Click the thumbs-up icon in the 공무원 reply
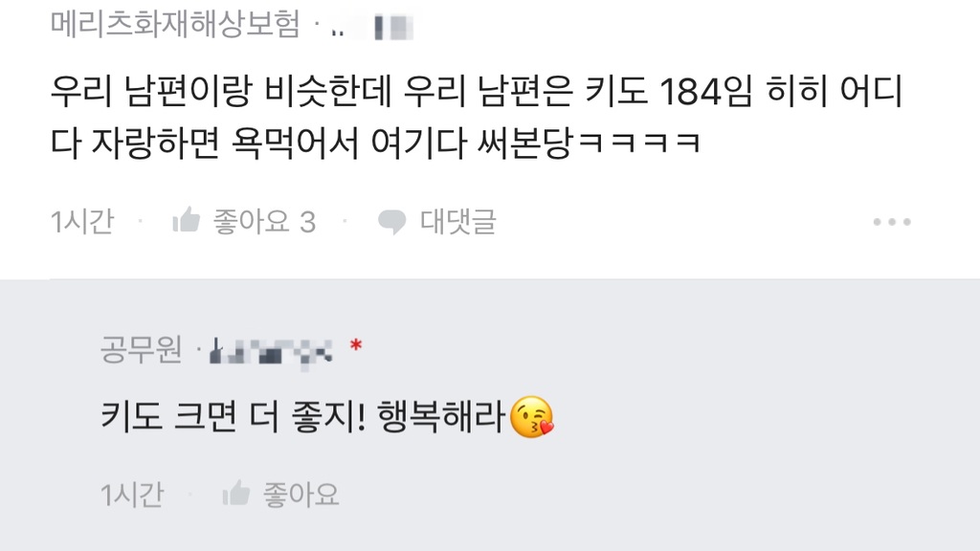The image size is (980, 551). pos(236,494)
